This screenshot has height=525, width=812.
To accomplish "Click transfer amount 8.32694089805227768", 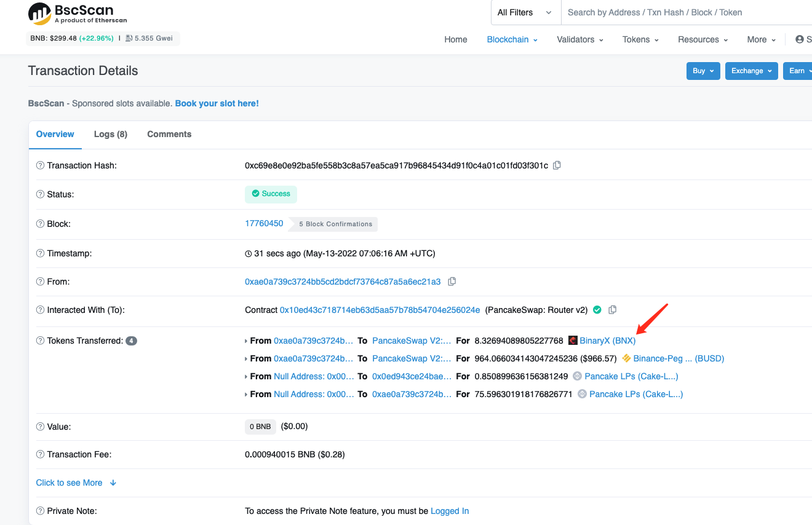I will [519, 341].
